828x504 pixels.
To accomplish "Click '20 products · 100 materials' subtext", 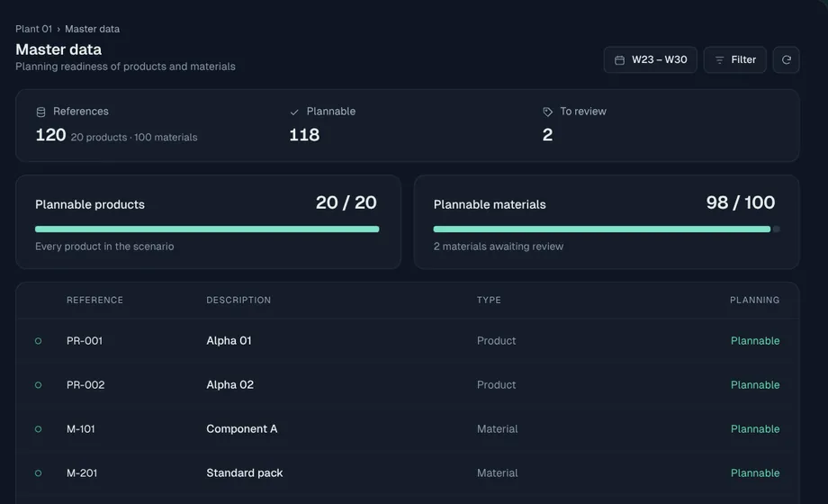I will click(x=134, y=138).
